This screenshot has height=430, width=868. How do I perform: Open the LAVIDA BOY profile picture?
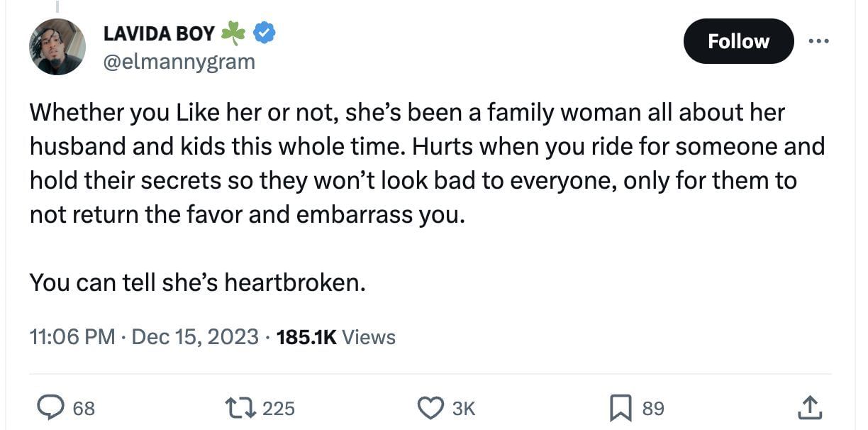[x=57, y=47]
